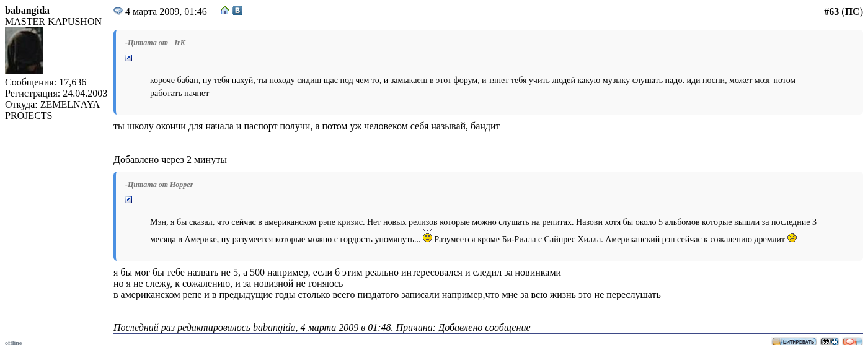Click the 'Последний раз редактировалось' edit note
This screenshot has height=345, width=868.
point(322,327)
